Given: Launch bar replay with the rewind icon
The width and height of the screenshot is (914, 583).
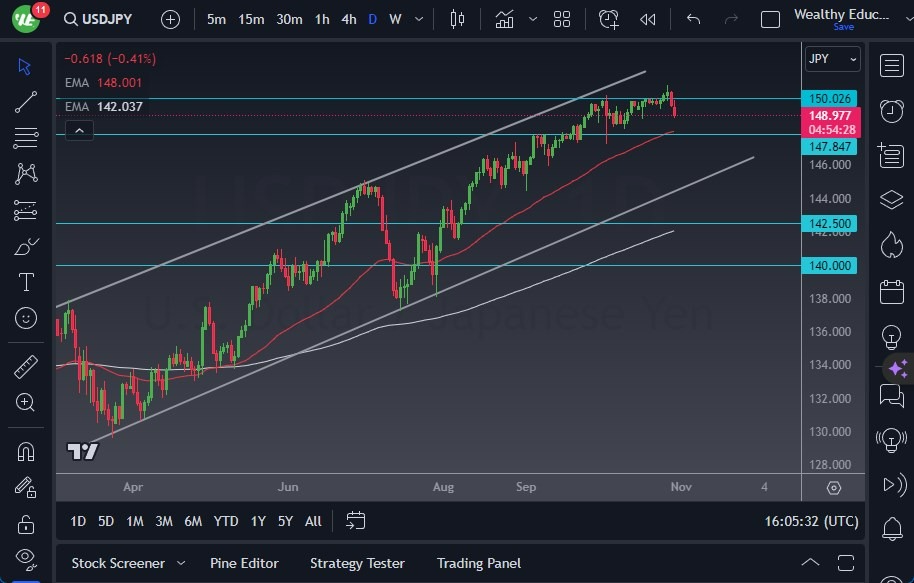Looking at the screenshot, I should click(648, 18).
